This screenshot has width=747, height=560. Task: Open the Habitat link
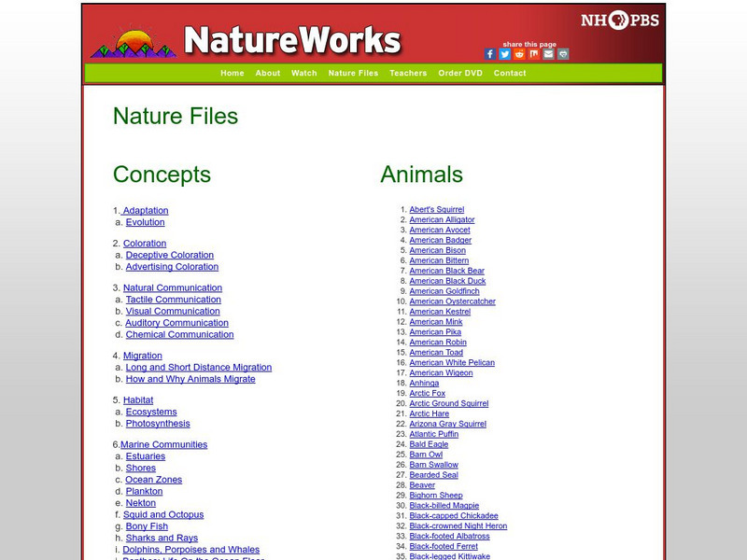click(138, 400)
